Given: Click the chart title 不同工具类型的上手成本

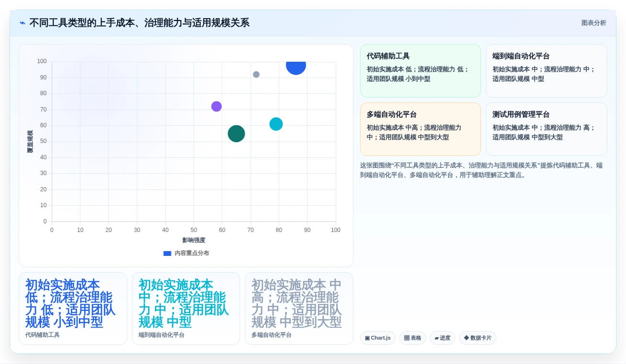Looking at the screenshot, I should pyautogui.click(x=139, y=23).
